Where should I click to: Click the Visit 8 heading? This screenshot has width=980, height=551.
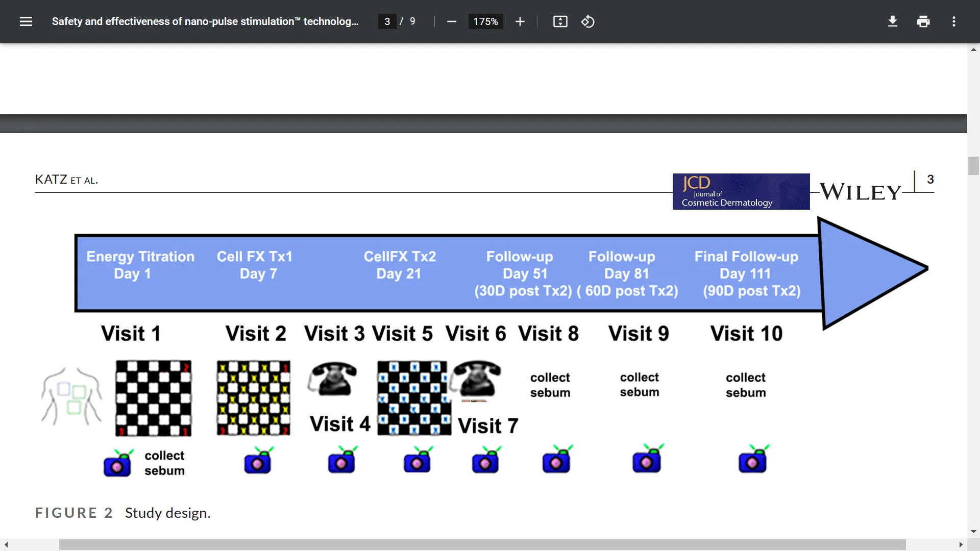coord(549,334)
